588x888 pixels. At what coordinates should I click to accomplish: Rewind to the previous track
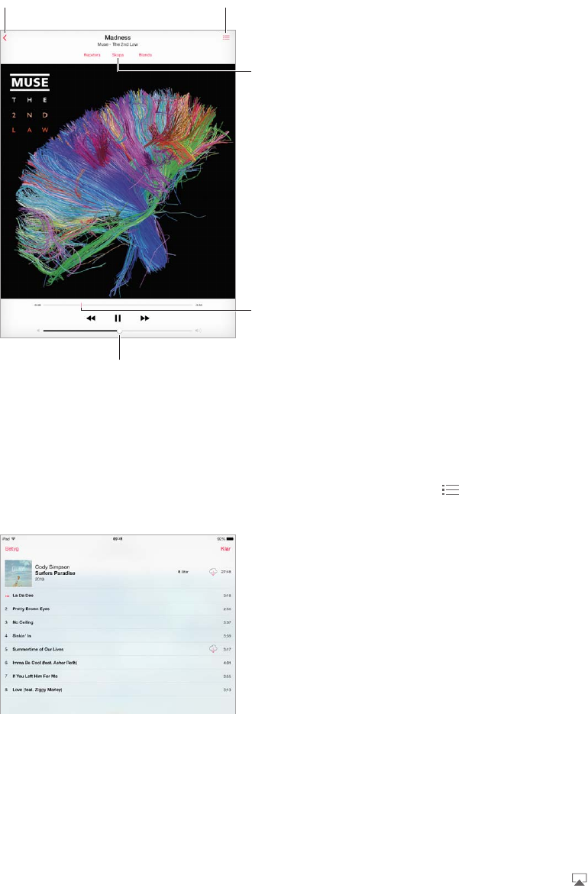pos(91,318)
